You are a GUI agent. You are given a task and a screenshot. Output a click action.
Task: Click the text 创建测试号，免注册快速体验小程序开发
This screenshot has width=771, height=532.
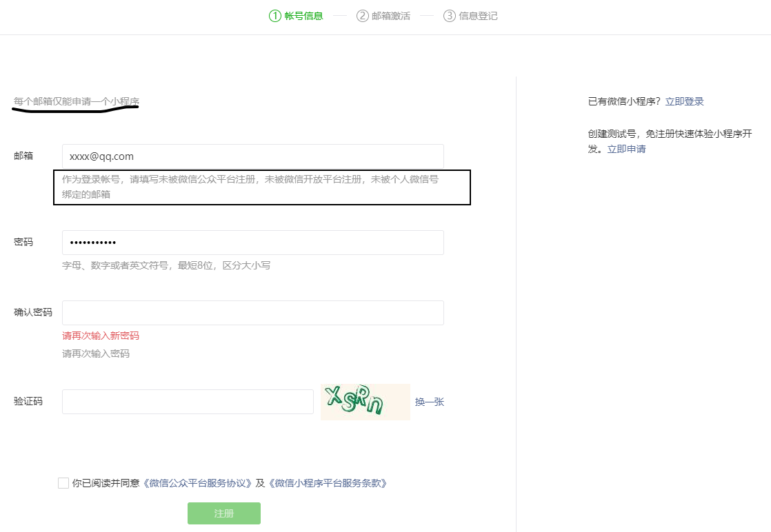click(670, 141)
